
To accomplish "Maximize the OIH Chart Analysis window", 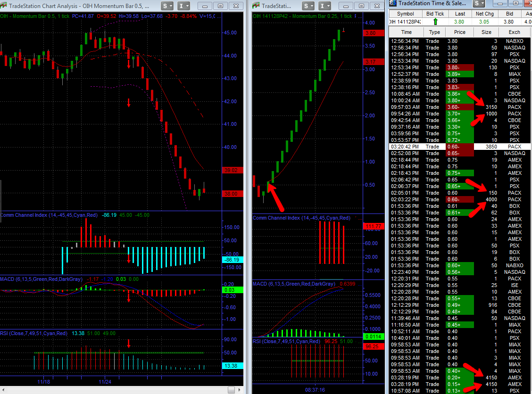I will 220,6.
